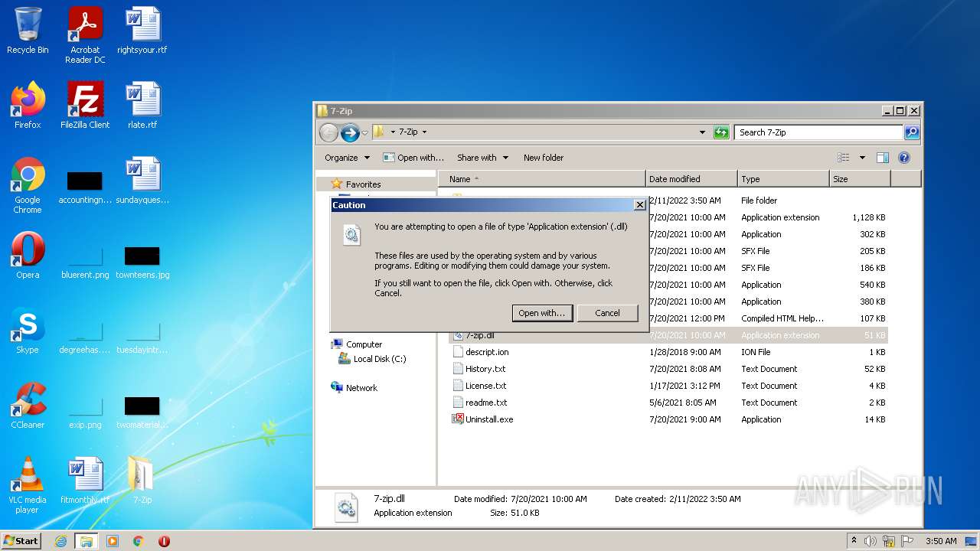Click the search magnifier icon

click(x=911, y=132)
